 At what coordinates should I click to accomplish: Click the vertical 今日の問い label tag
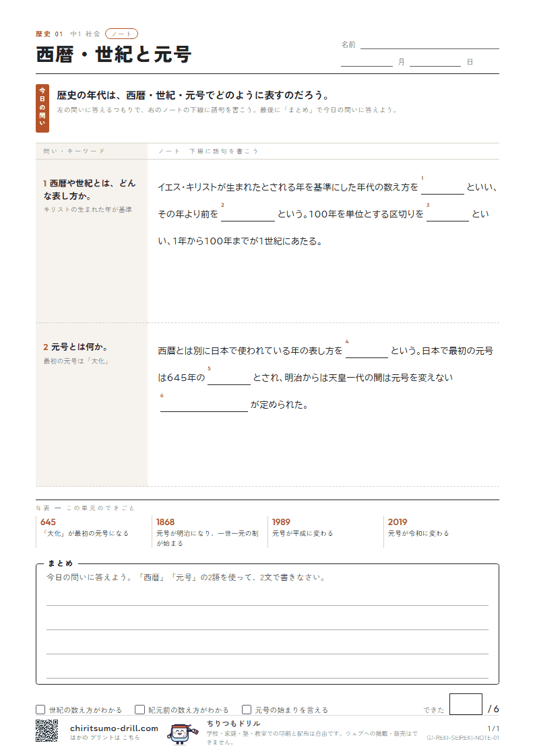[x=42, y=108]
